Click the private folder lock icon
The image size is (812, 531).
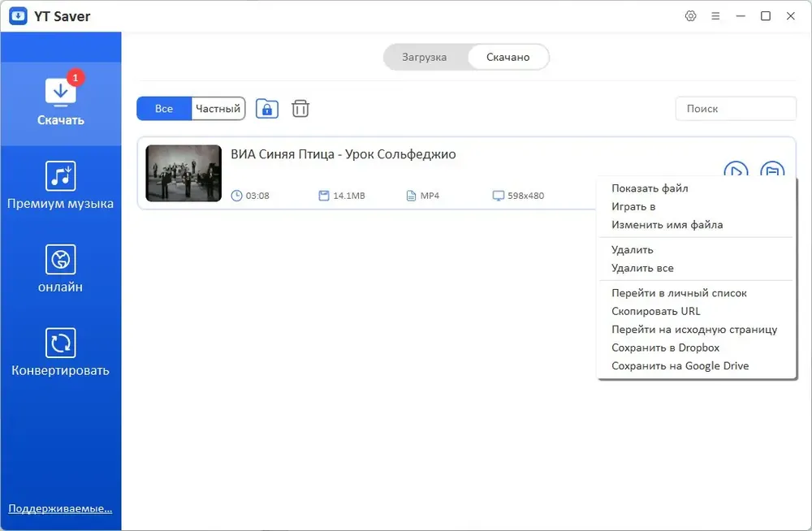(267, 109)
